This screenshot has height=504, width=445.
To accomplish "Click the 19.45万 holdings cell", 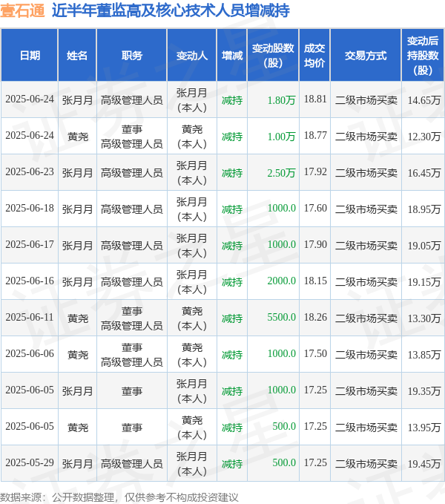I will coord(423,463).
